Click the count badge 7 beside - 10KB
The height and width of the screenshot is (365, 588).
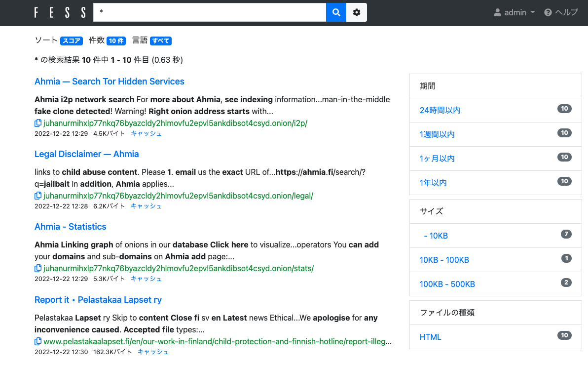pyautogui.click(x=566, y=234)
